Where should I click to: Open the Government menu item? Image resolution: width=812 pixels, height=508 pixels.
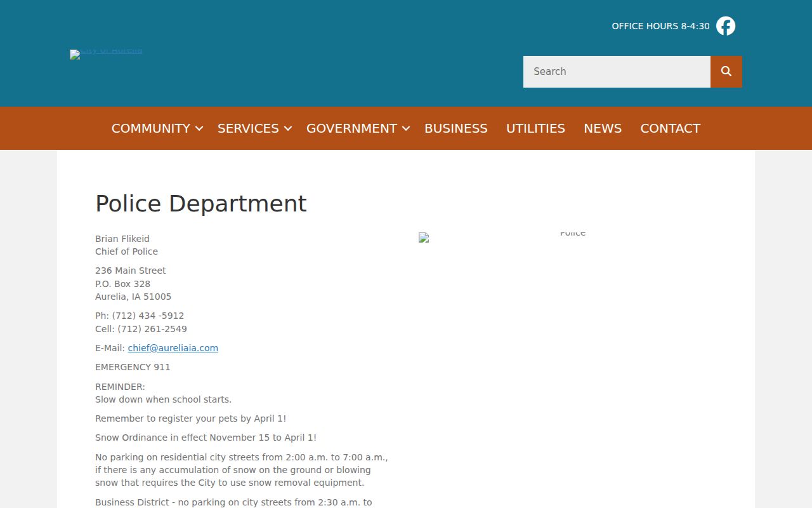coord(351,128)
